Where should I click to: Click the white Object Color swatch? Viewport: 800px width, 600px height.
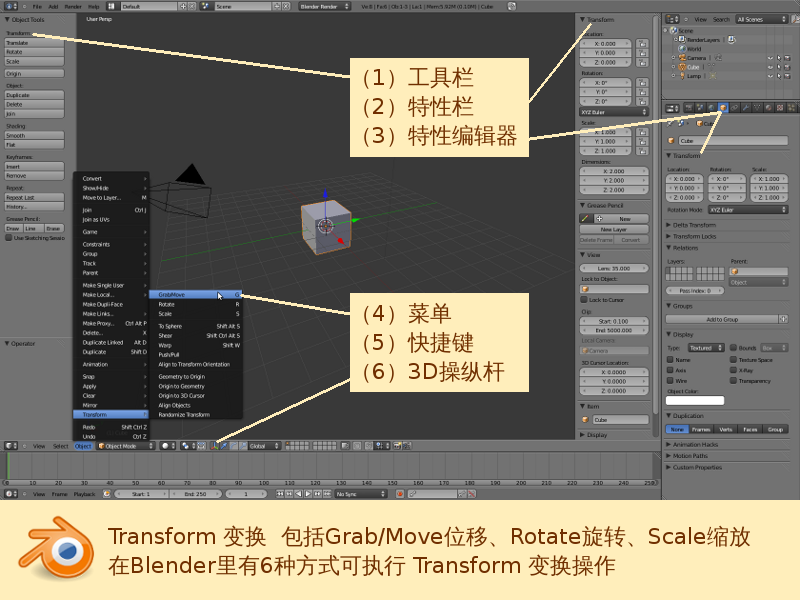(695, 401)
